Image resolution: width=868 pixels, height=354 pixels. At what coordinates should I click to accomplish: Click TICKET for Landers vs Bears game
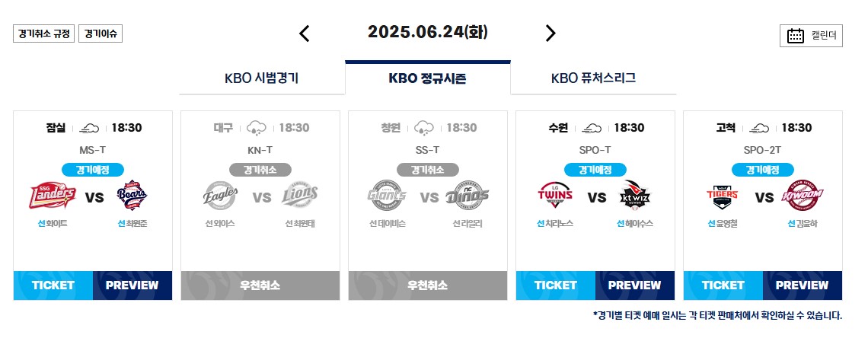(53, 285)
